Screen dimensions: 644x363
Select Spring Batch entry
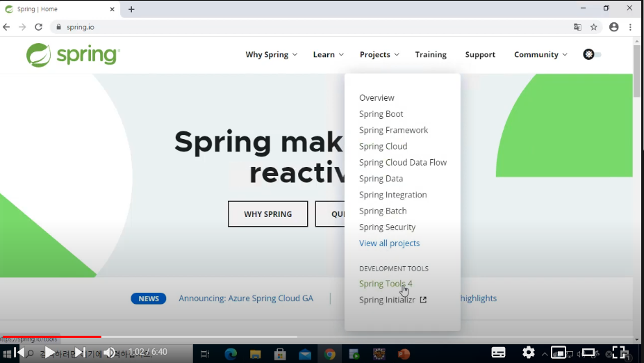pyautogui.click(x=383, y=211)
